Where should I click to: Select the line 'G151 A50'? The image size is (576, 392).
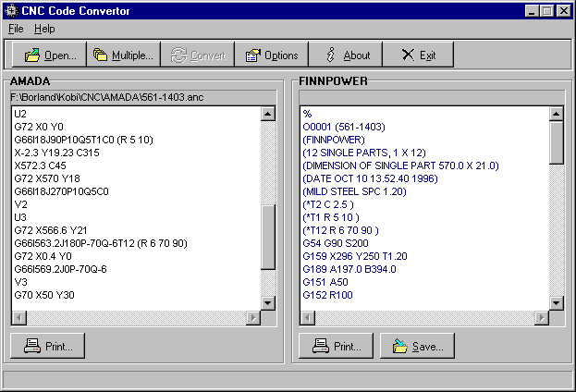tap(325, 282)
